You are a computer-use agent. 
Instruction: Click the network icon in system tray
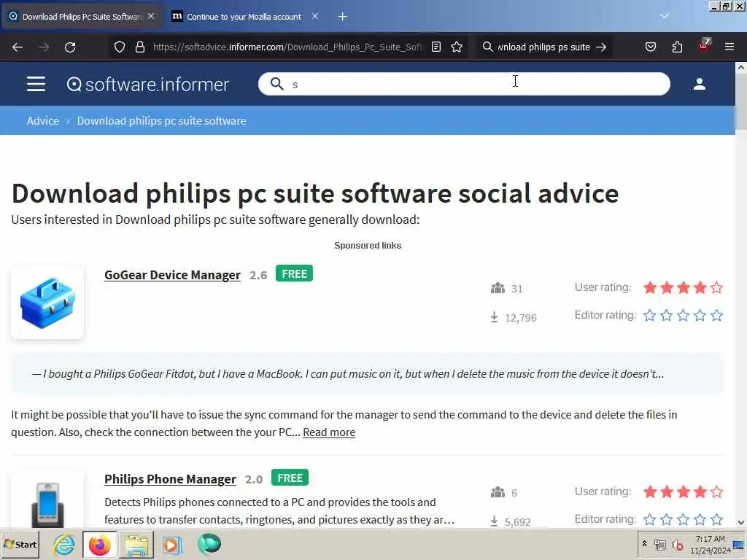pyautogui.click(x=659, y=544)
